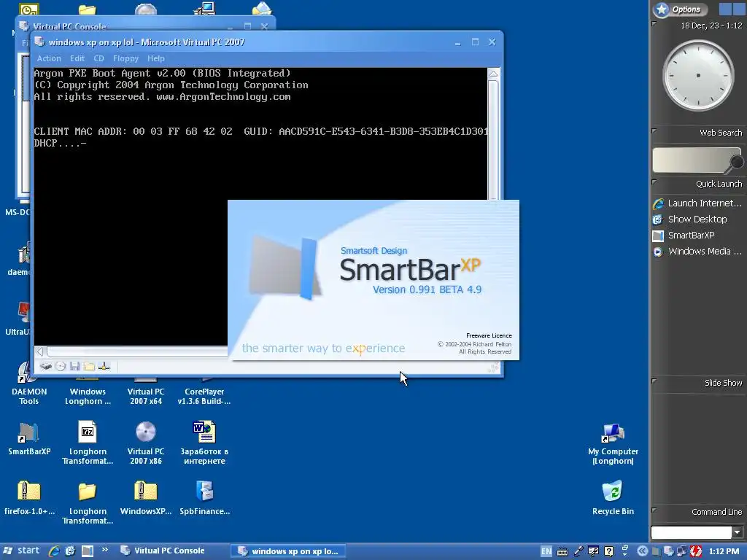This screenshot has height=560, width=747.
Task: Open the Floppy menu in Virtual PC
Action: 125,58
